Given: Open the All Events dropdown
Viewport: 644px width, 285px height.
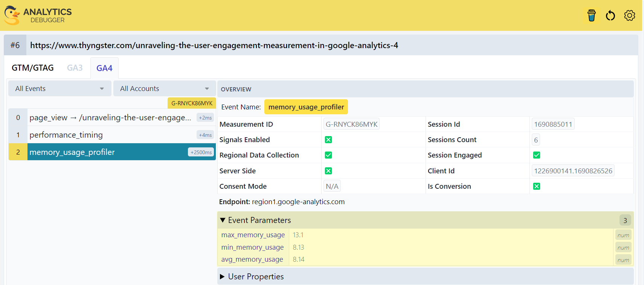Looking at the screenshot, I should (x=60, y=89).
